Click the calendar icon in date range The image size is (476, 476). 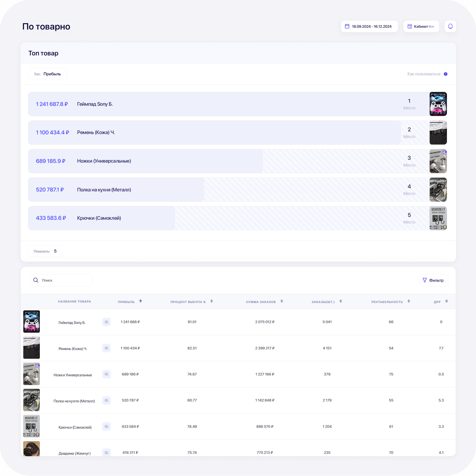pyautogui.click(x=347, y=26)
